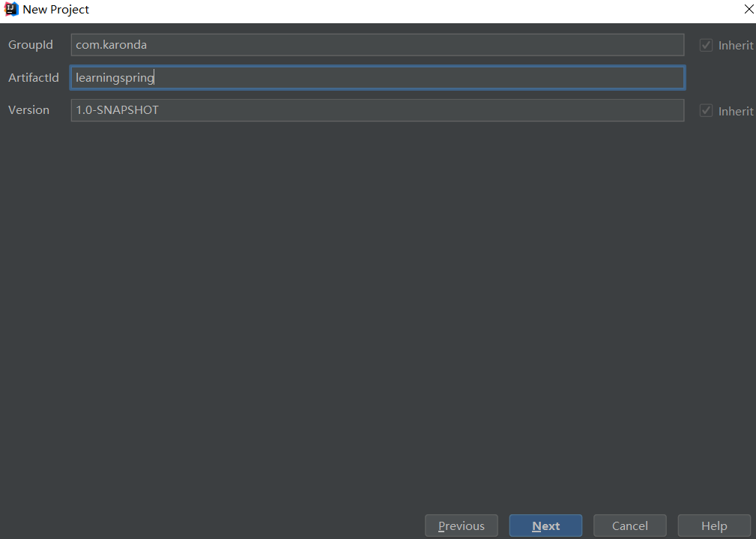Click the GroupId field containing com.karonda
Screen dimensions: 756x539
point(377,45)
